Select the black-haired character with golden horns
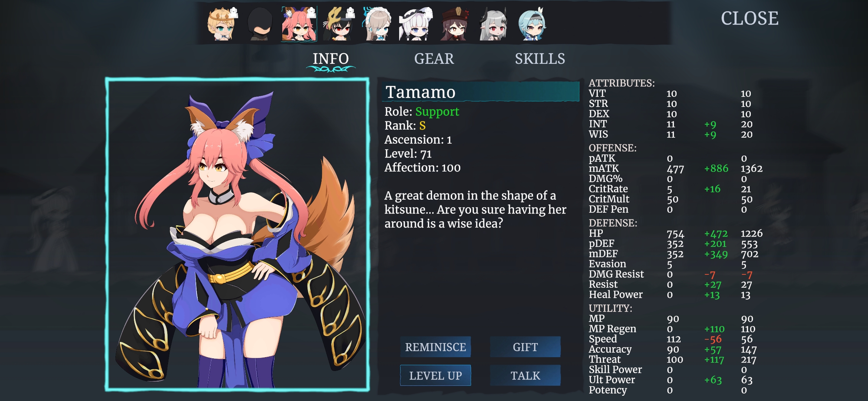Screen dimensions: 868x401 tap(339, 24)
